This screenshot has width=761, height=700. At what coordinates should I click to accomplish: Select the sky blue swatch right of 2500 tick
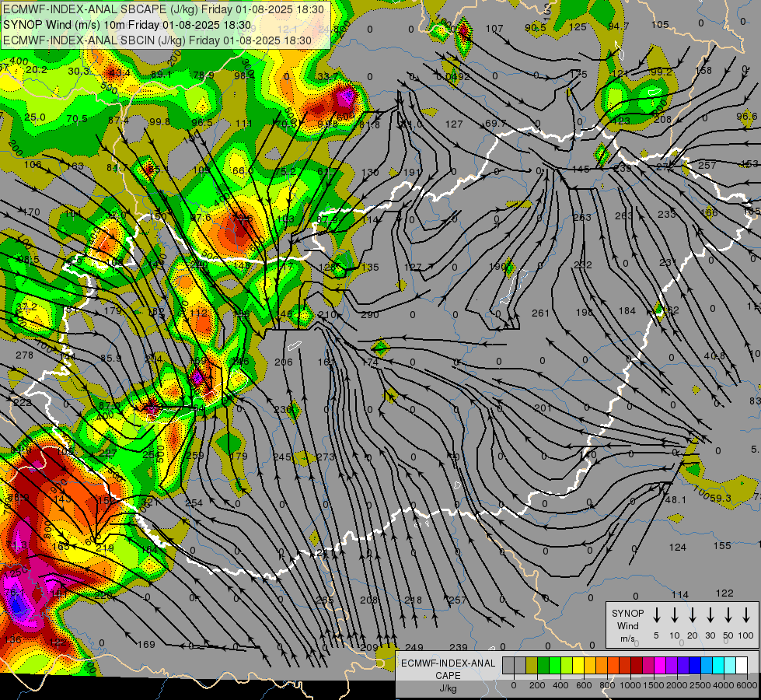coord(706,665)
